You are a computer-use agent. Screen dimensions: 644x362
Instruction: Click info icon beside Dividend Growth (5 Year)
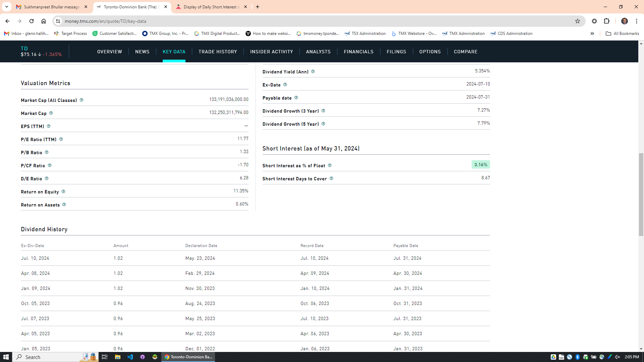click(x=323, y=124)
